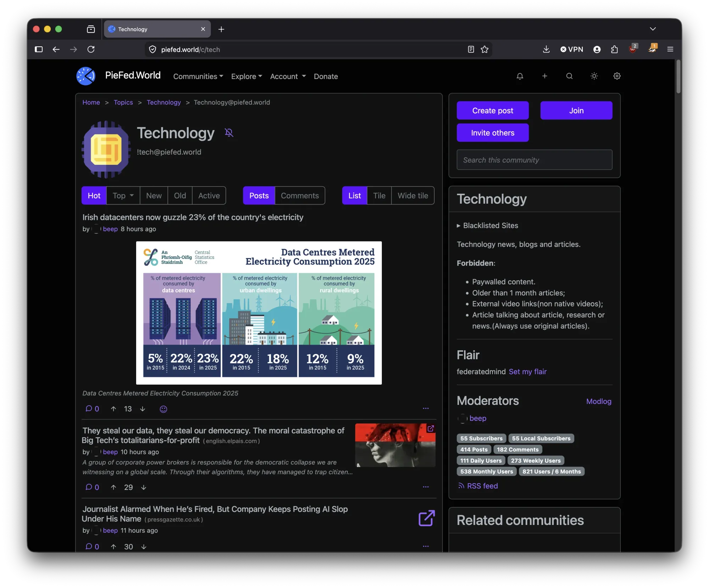Open more options for Journalist Alarmed post
Screen dimensions: 709x588
pos(426,546)
